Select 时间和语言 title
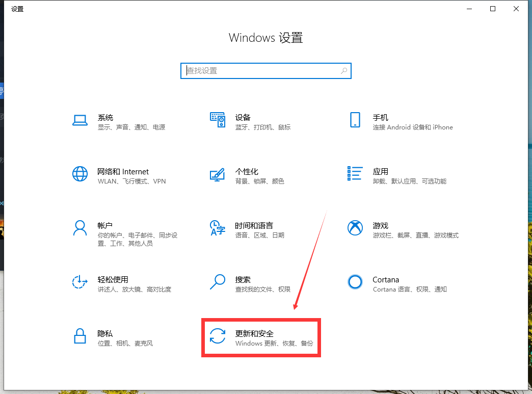The image size is (532, 394). [254, 225]
